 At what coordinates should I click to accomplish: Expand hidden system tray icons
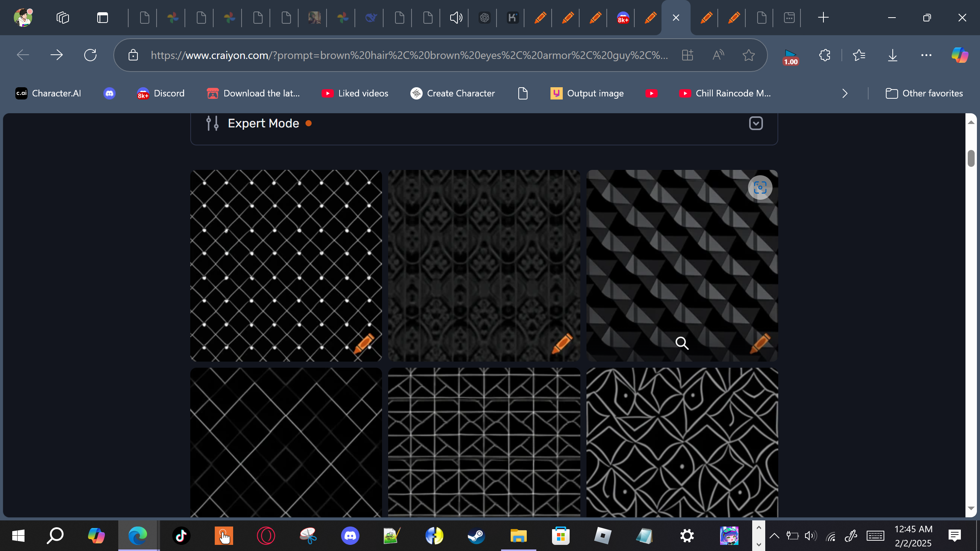(x=774, y=536)
